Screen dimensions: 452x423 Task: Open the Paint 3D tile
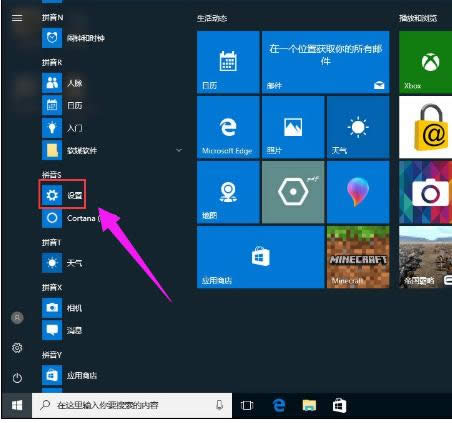tap(358, 192)
